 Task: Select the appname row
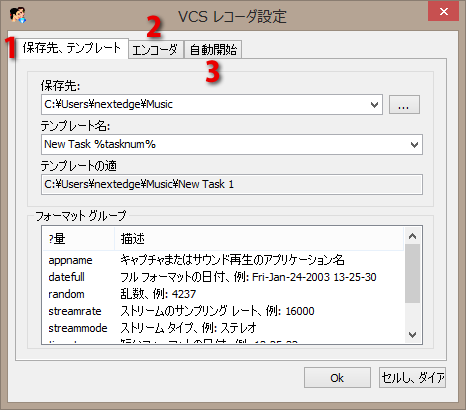[x=223, y=260]
